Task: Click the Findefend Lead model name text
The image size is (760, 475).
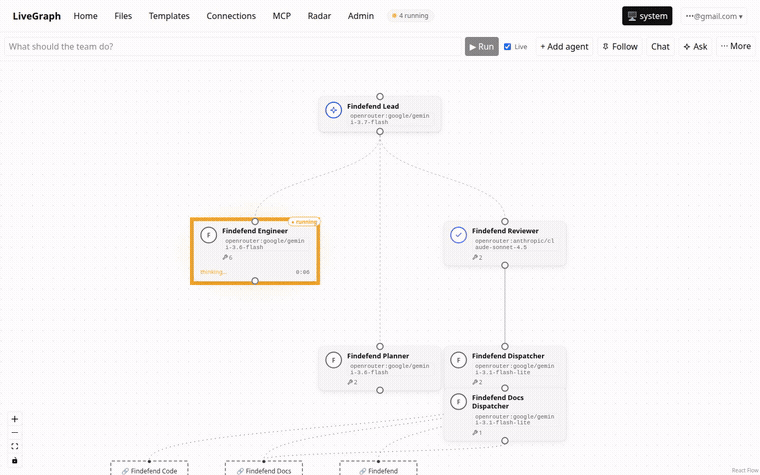Action: pos(390,119)
